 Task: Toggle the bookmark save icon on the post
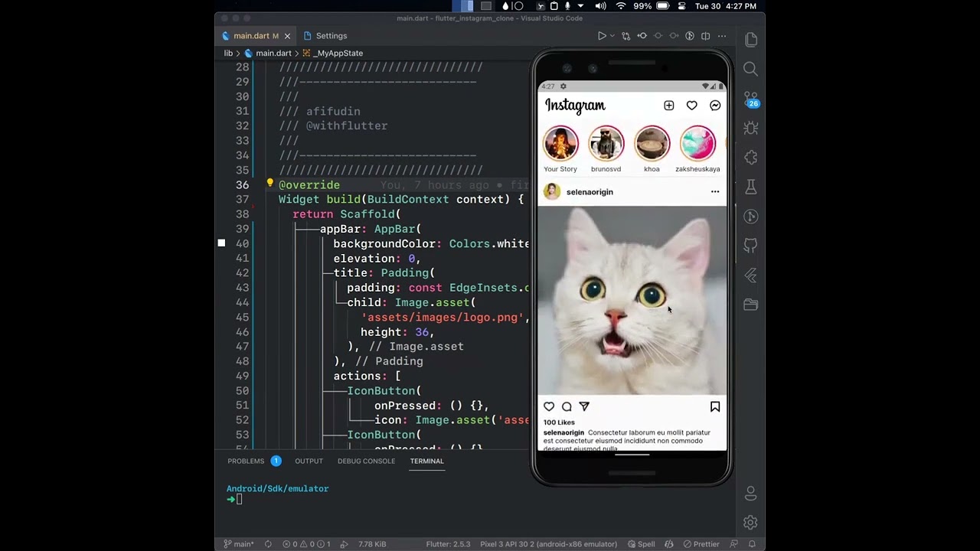tap(715, 407)
